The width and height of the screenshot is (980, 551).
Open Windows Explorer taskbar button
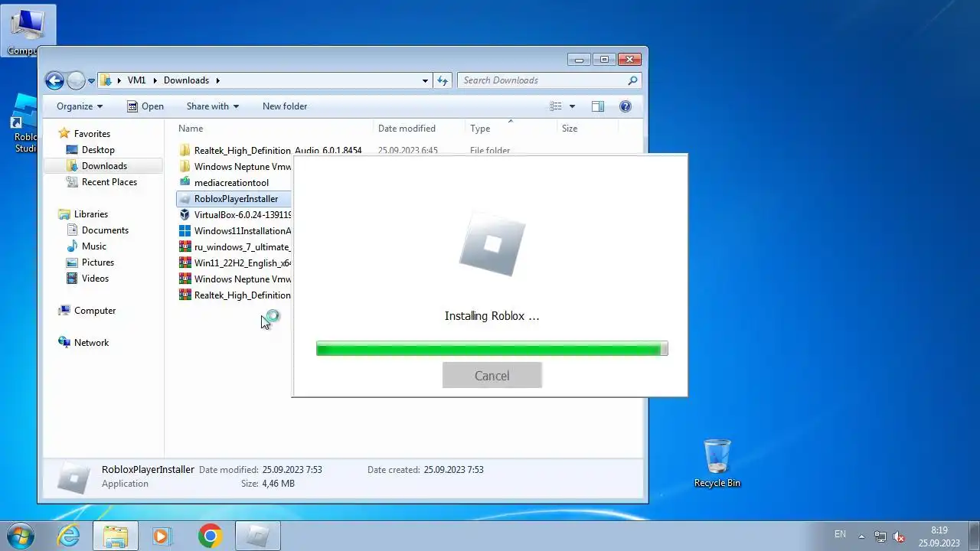(116, 536)
